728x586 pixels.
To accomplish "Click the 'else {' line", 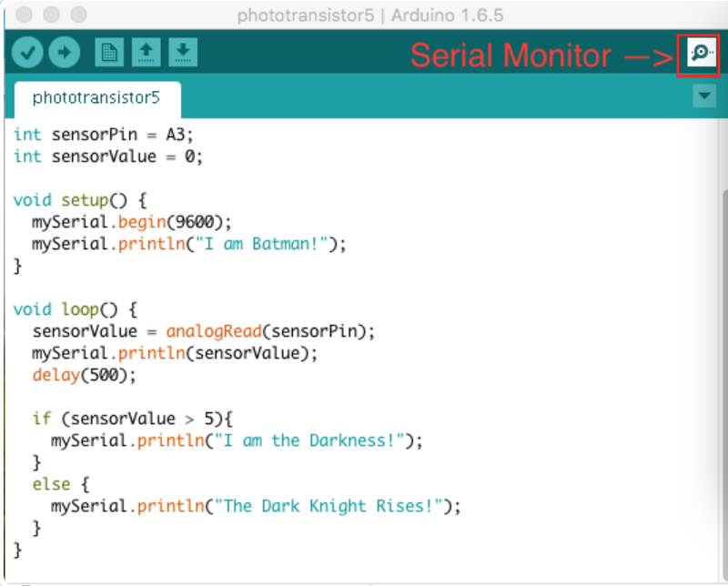I will click(60, 484).
